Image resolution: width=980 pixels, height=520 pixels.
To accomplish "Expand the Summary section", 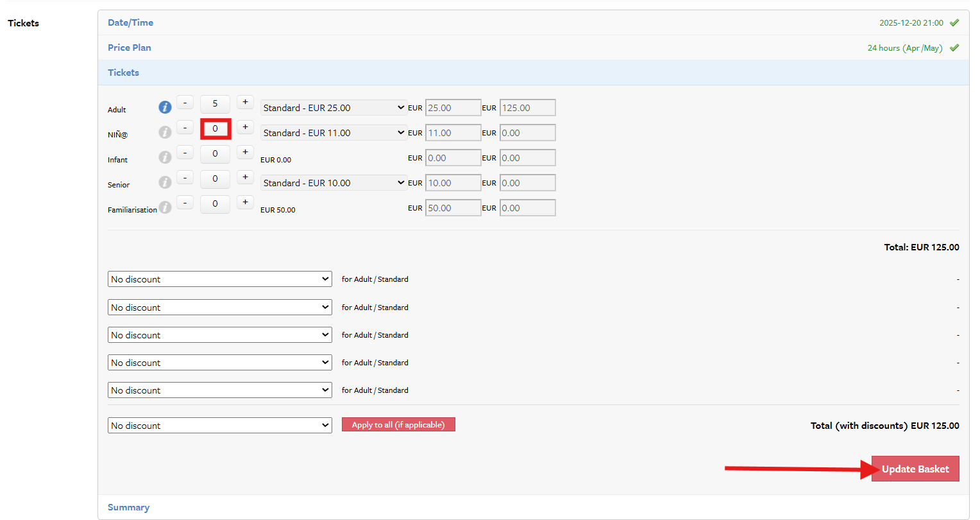I will click(x=534, y=507).
